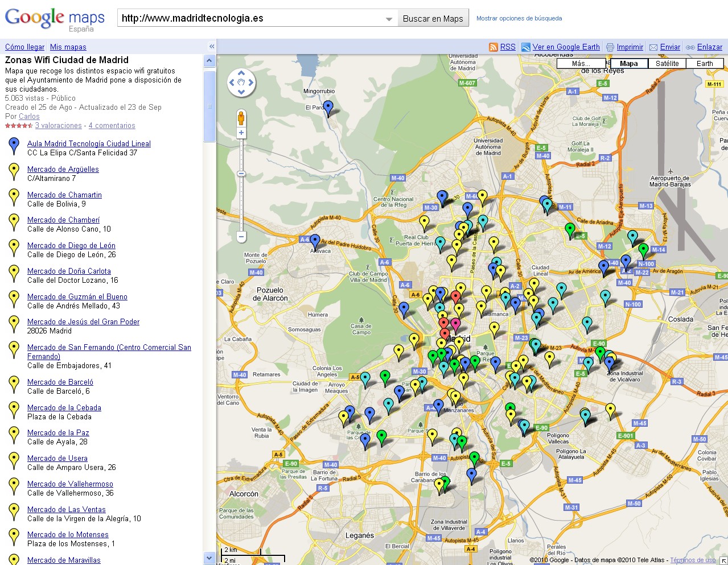Zoom in with the plus button
728x565 pixels.
241,133
